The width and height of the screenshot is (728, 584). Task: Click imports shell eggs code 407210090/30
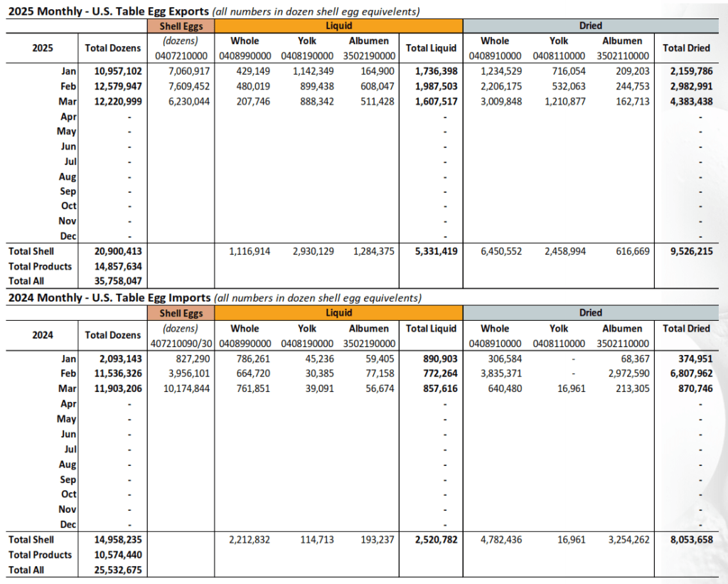(181, 344)
